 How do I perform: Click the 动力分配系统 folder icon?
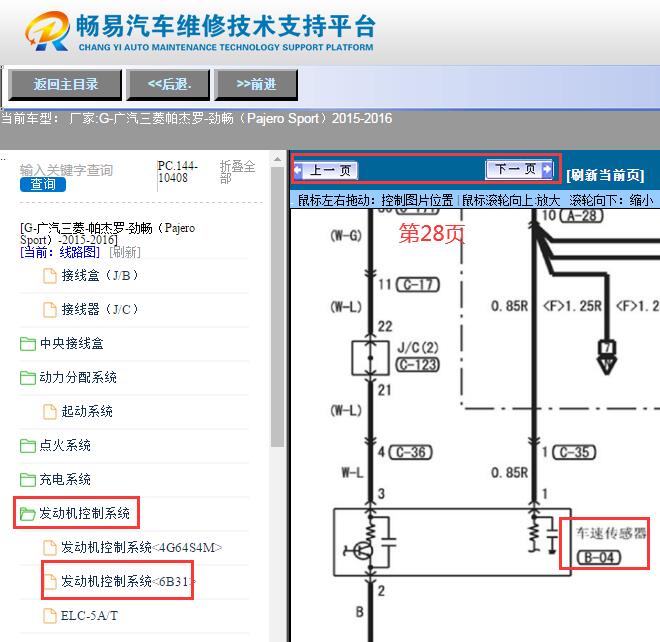coord(28,378)
